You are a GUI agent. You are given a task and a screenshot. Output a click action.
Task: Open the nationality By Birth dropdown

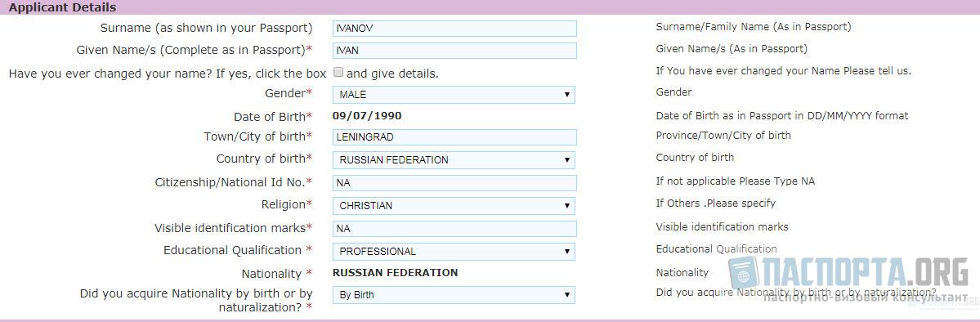click(454, 294)
